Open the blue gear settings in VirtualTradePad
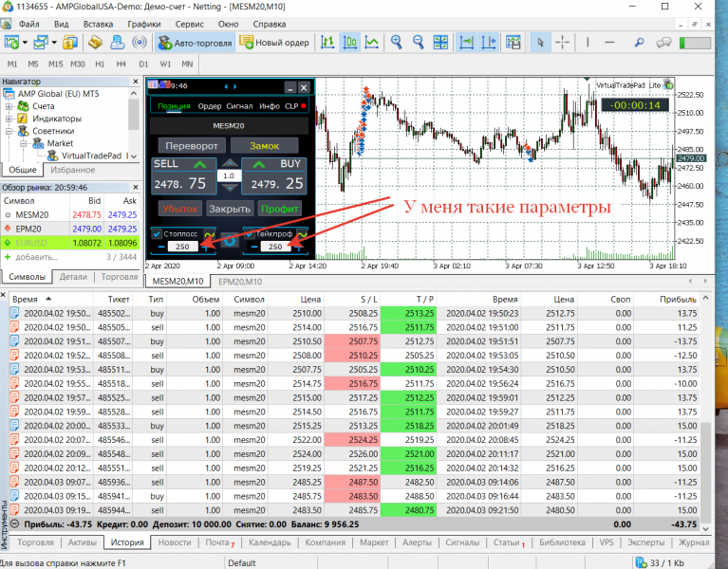This screenshot has height=569, width=728. click(230, 241)
